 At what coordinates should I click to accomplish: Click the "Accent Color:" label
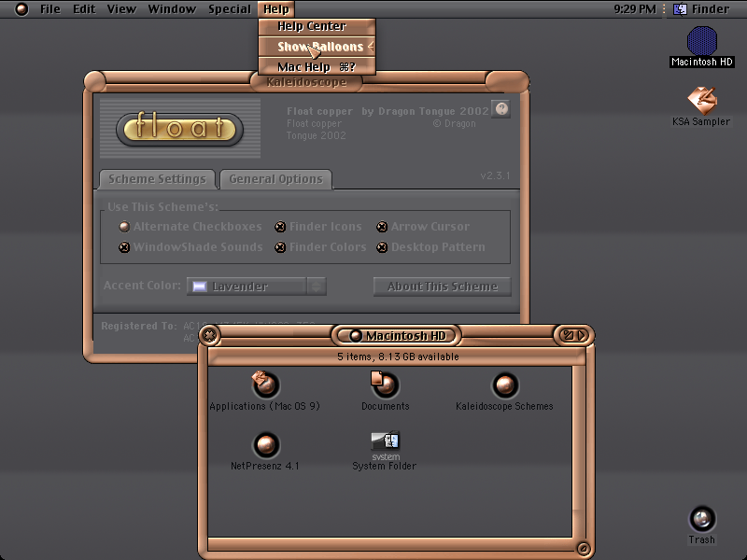[x=142, y=286]
